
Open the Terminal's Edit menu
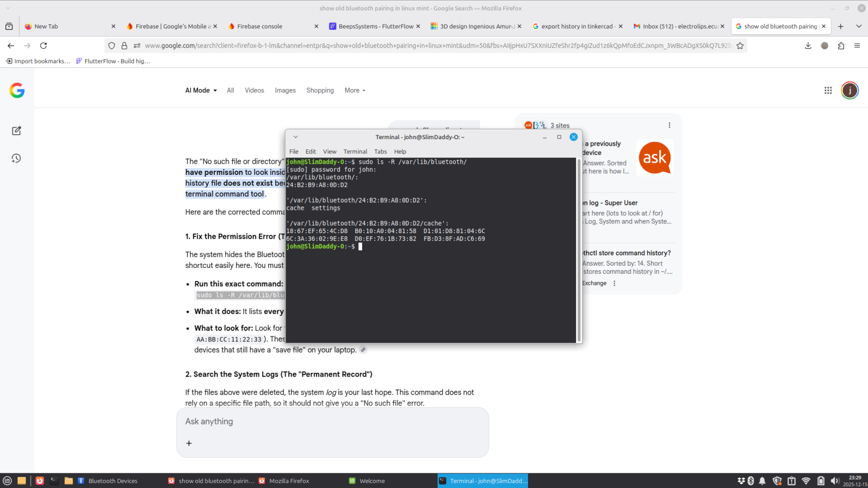pyautogui.click(x=311, y=152)
